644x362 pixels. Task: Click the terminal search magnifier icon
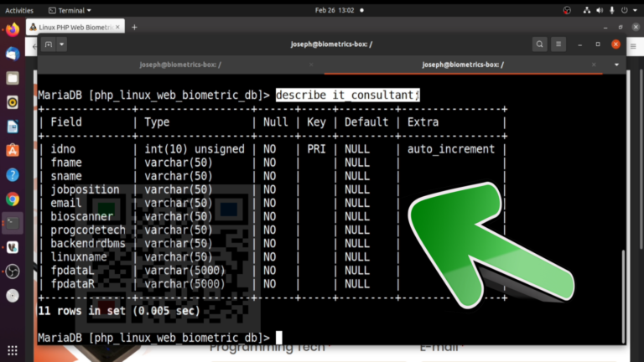point(540,44)
